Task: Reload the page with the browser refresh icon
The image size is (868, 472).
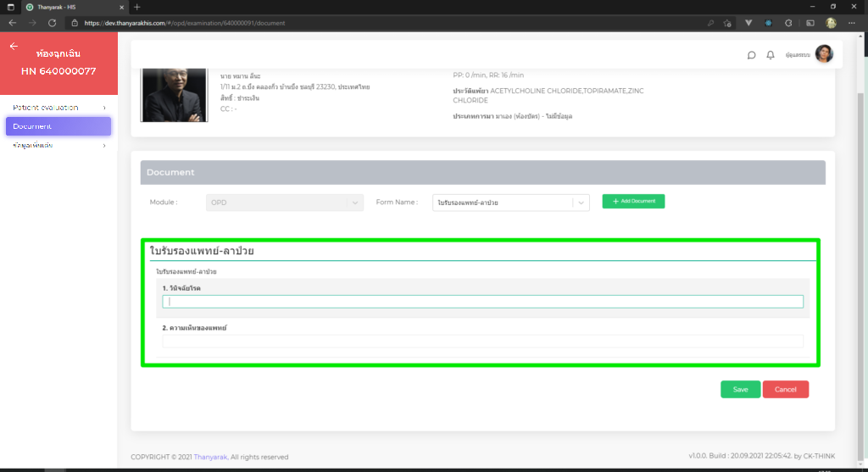Action: pos(53,23)
